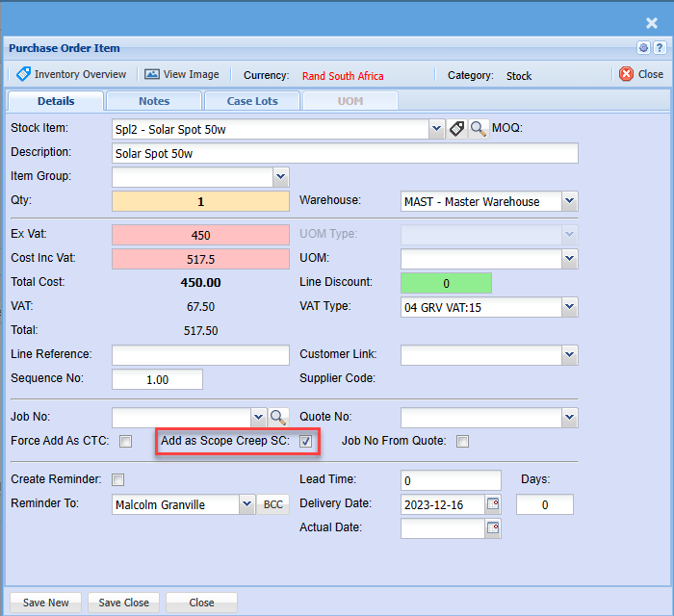Image resolution: width=674 pixels, height=616 pixels.
Task: Open the Delivery Date calendar picker
Action: point(492,504)
